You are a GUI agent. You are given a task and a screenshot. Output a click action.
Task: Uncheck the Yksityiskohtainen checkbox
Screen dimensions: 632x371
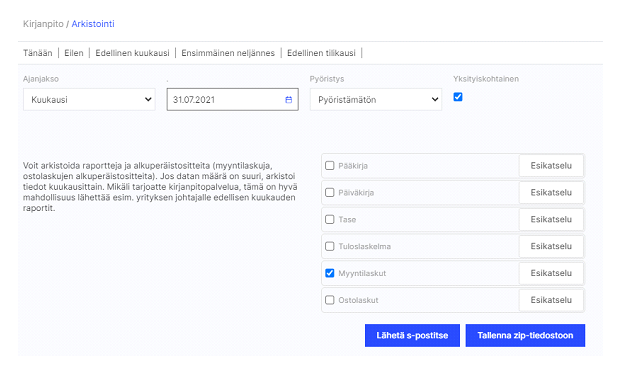tap(458, 97)
